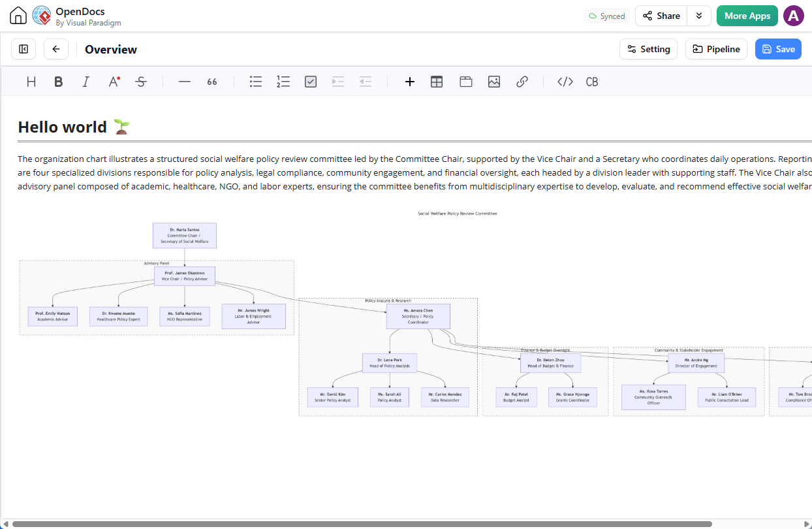Click the OpenDocs globe logo
Viewport: 812px width, 529px height.
point(42,16)
